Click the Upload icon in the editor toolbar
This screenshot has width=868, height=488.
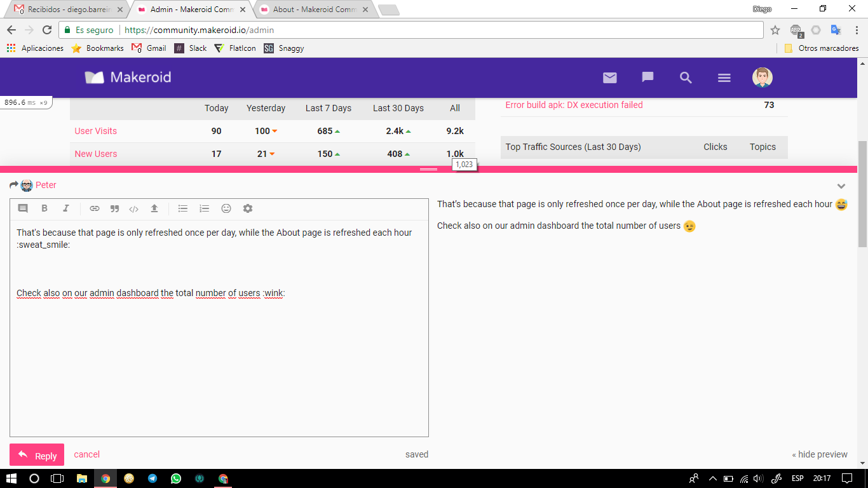(x=154, y=208)
